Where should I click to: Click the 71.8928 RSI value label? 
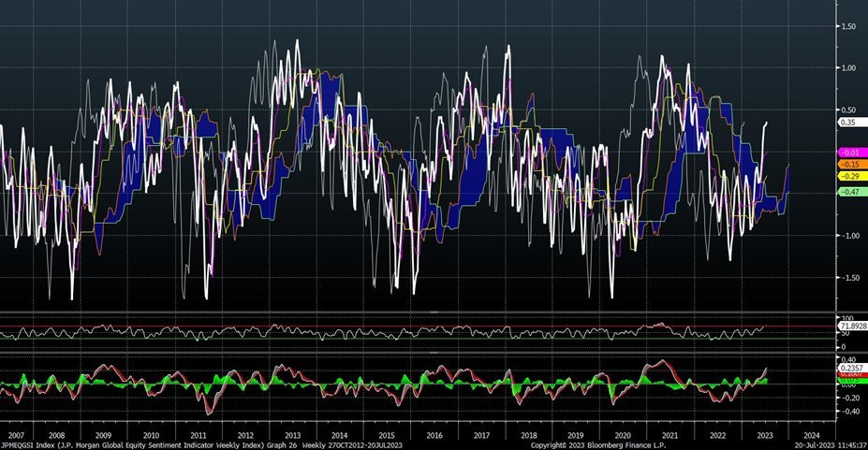[x=853, y=327]
